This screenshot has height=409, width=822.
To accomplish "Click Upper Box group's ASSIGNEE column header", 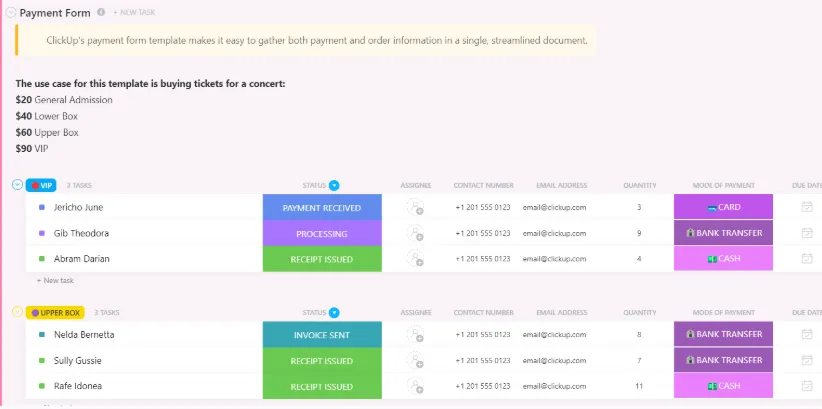I will coord(416,313).
